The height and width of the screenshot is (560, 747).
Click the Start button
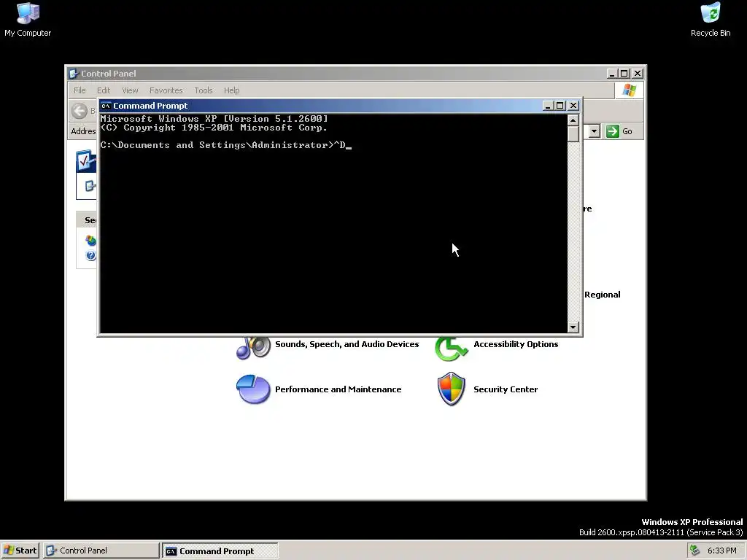[x=20, y=551]
